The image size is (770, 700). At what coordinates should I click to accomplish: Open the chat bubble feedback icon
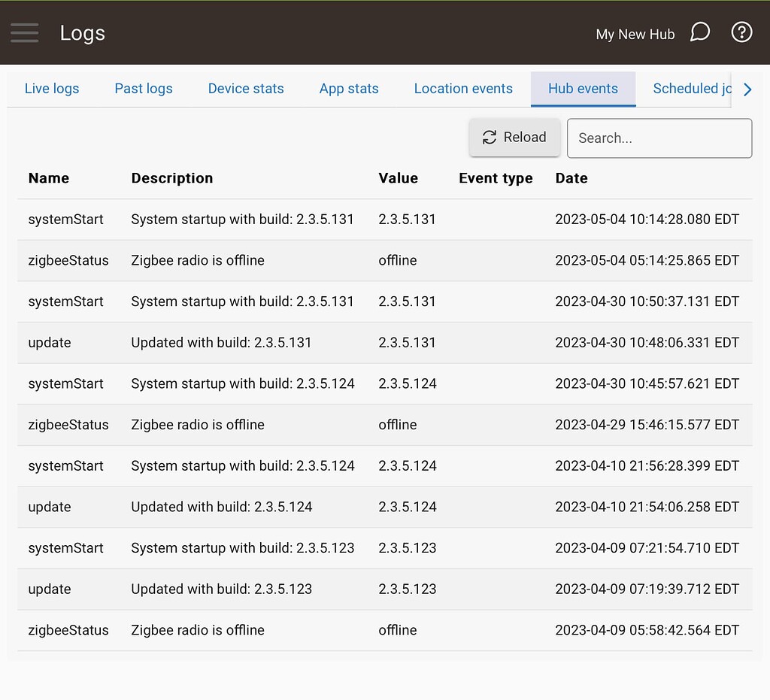(x=700, y=32)
